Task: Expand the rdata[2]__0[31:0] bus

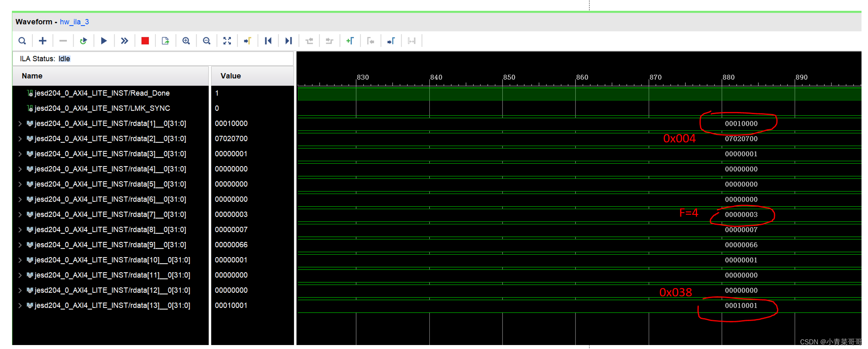Action: point(20,139)
